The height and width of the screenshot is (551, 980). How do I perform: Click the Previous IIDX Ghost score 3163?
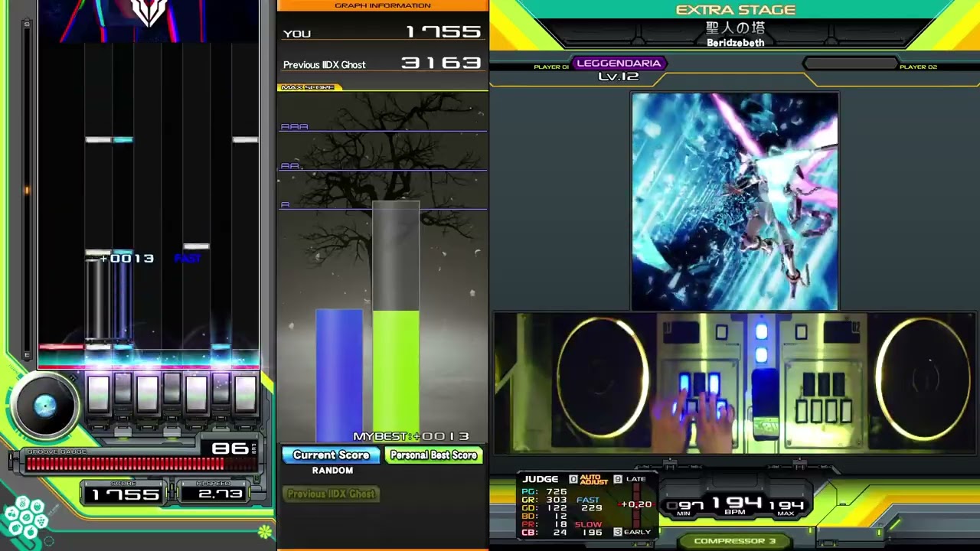[442, 64]
